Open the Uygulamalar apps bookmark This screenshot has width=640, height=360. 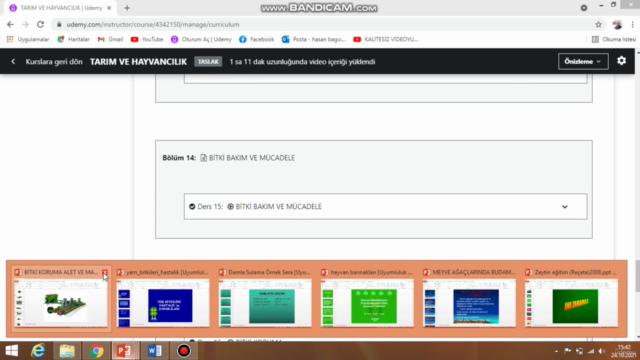[28, 39]
